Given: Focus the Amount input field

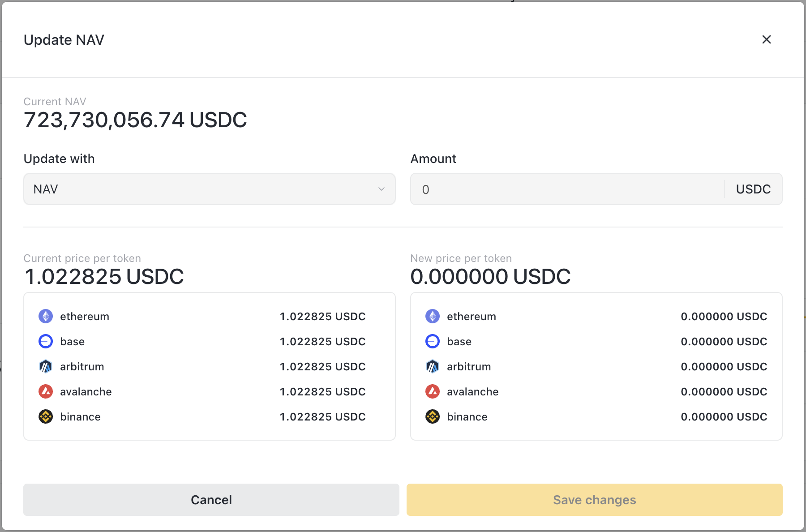Looking at the screenshot, I should click(567, 189).
